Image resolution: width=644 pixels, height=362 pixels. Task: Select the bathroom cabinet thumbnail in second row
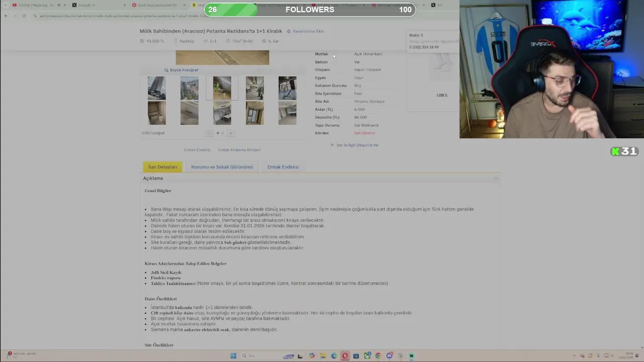(156, 113)
